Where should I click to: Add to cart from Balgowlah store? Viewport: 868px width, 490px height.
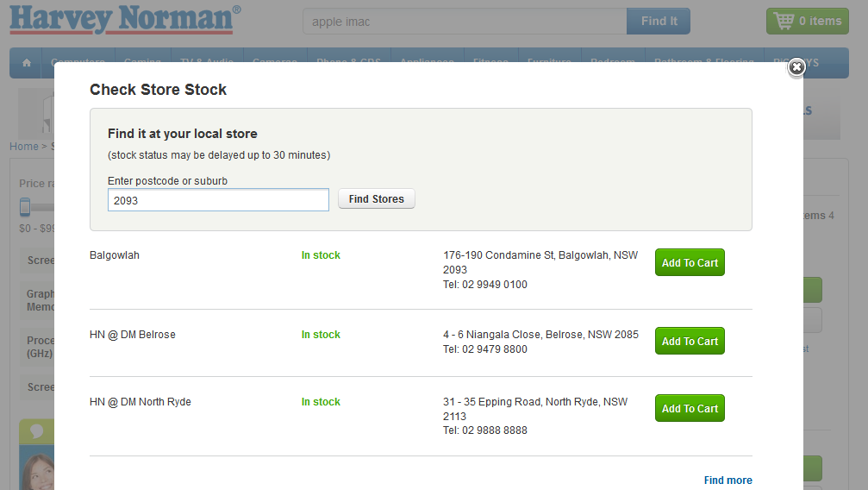pyautogui.click(x=690, y=262)
